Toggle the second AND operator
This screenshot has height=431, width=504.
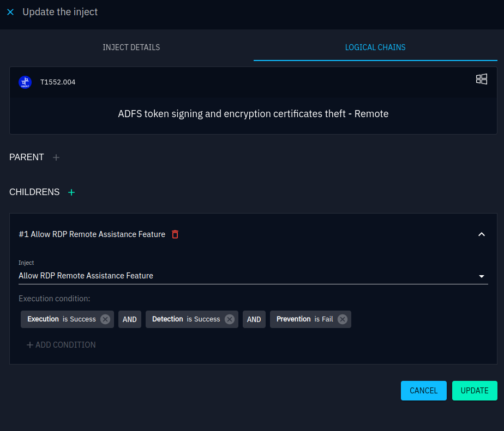click(x=254, y=319)
